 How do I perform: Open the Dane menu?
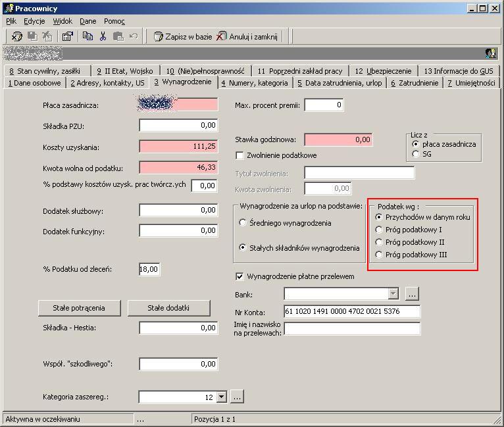tap(88, 21)
